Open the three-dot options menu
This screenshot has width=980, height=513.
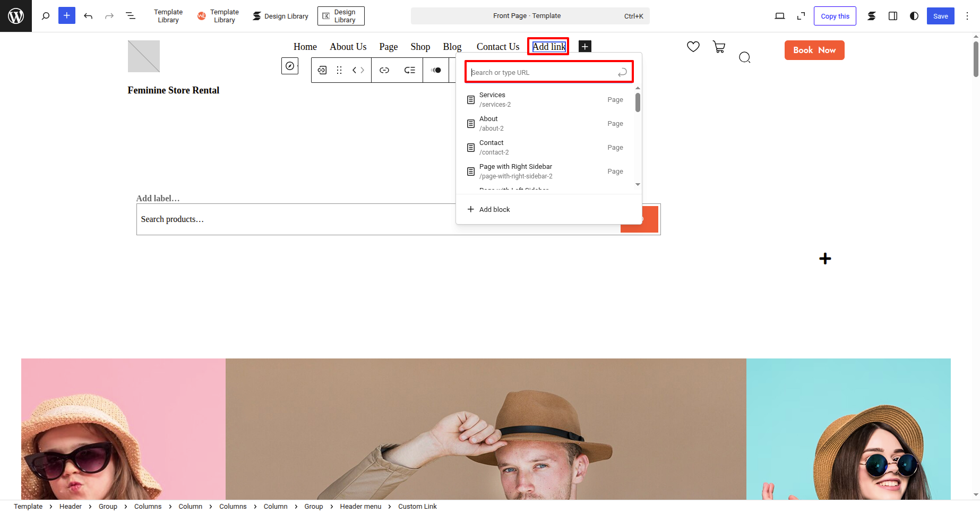[967, 16]
